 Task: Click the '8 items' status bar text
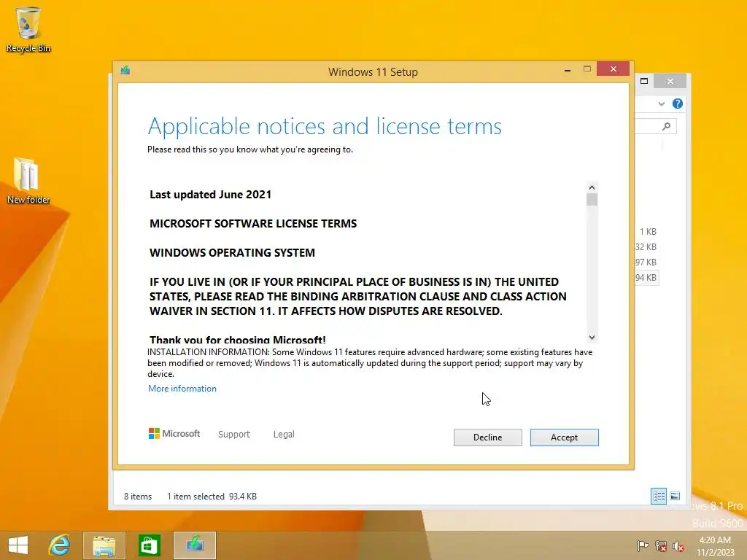pos(138,496)
